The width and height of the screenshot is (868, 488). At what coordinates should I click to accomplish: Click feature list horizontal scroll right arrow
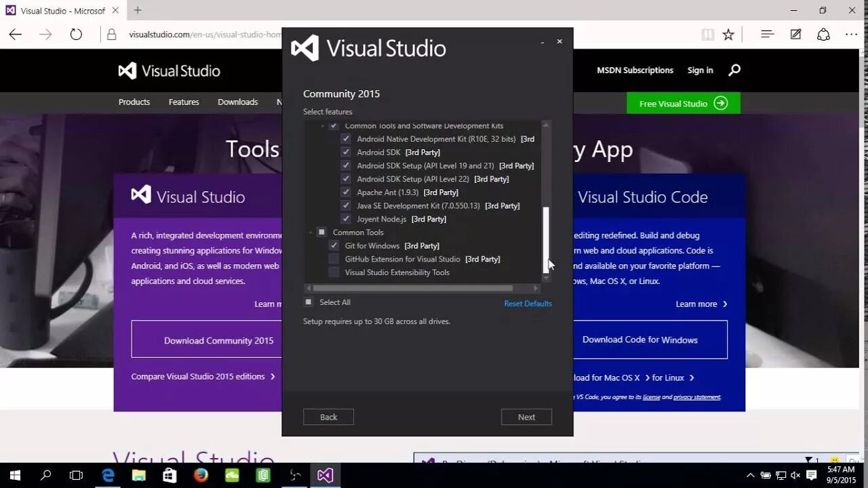(536, 288)
